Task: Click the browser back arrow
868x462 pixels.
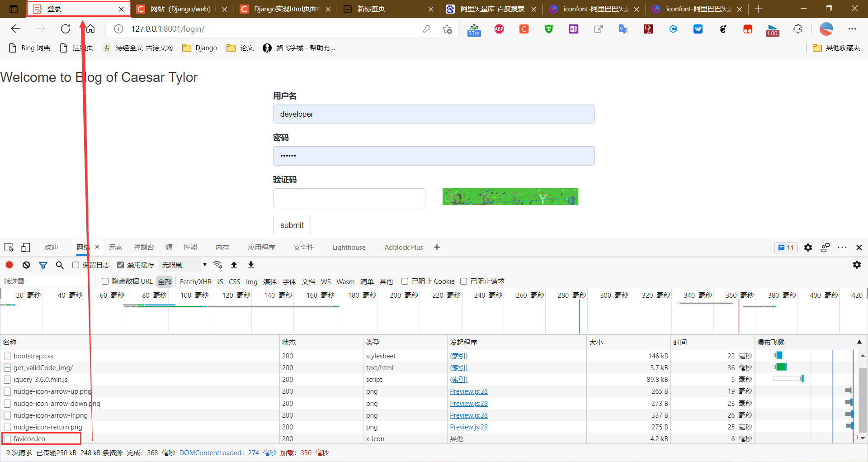Action: point(16,29)
